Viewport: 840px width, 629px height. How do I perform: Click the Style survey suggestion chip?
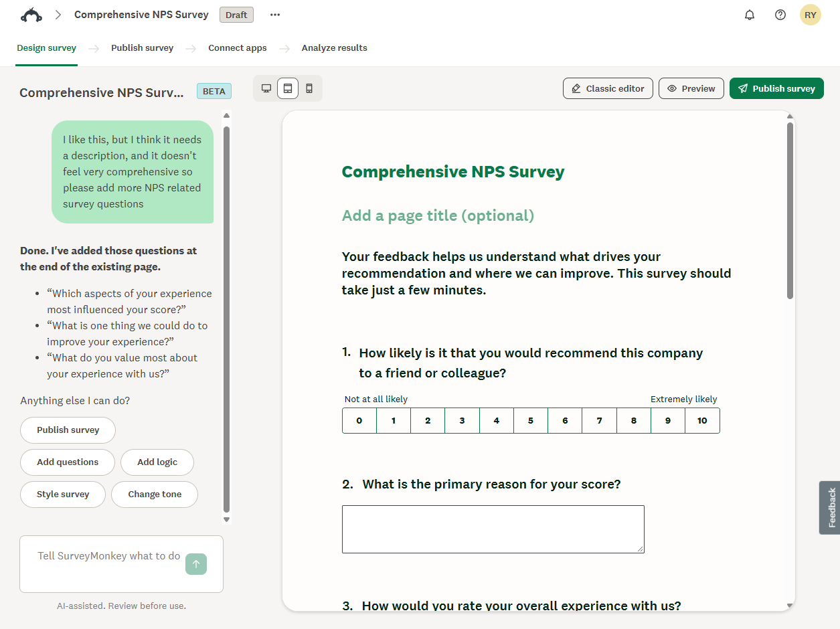(x=63, y=495)
